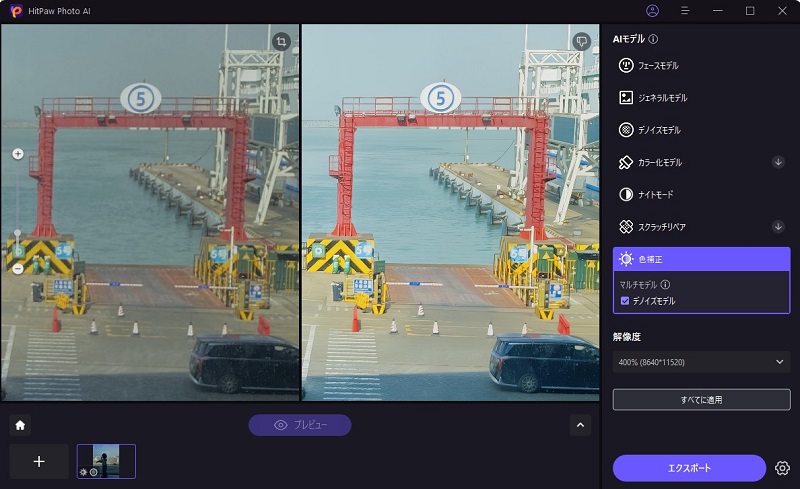
Task: Click the AIモデル info icon
Action: (x=653, y=39)
